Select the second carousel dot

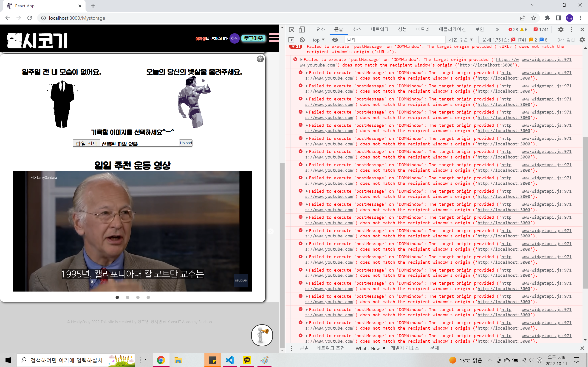click(127, 297)
